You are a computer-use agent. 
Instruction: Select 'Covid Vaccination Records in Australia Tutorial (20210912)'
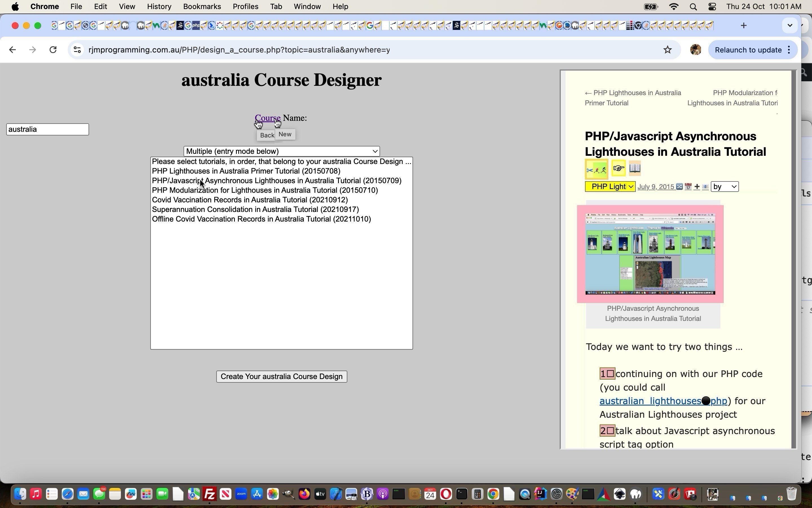click(x=250, y=200)
